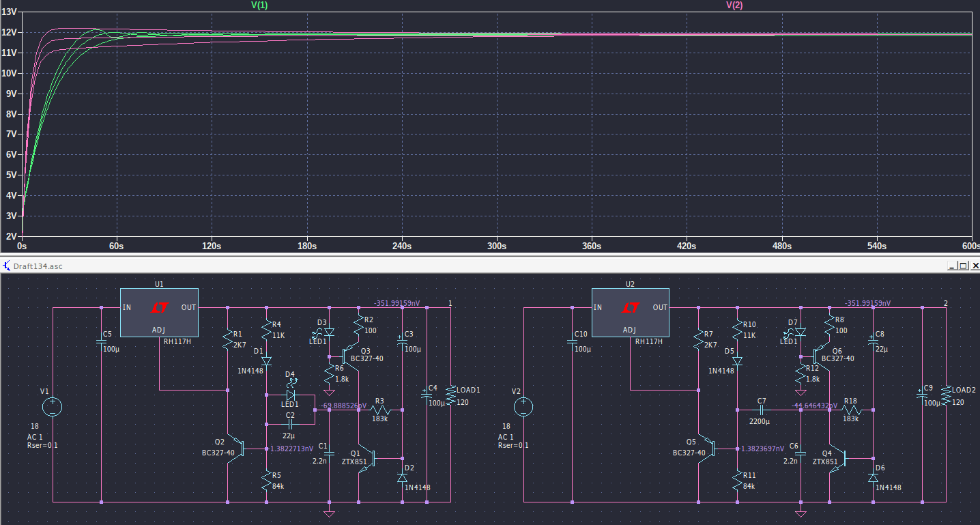Select the U2 RH117H regulator block
980x525 pixels.
tap(630, 312)
